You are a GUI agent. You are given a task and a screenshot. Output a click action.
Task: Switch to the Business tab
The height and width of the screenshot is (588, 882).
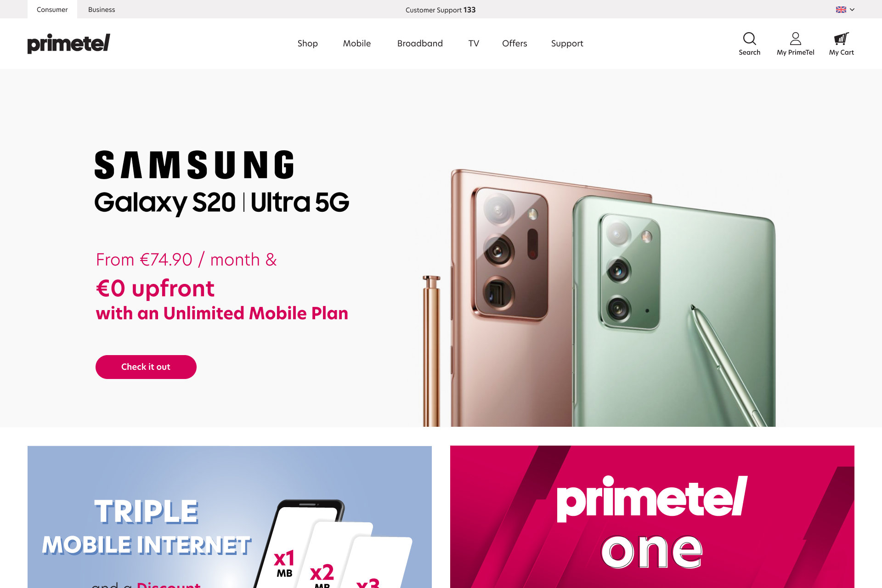point(102,10)
